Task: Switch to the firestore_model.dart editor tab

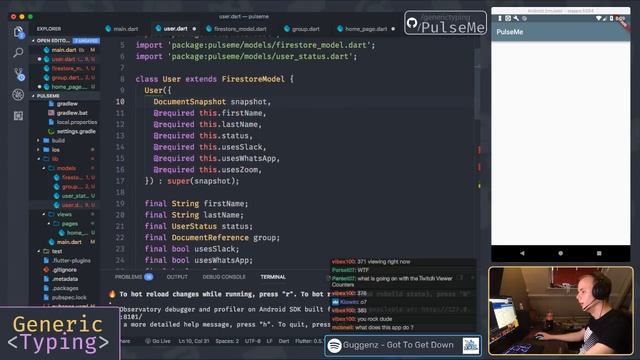Action: pyautogui.click(x=236, y=29)
